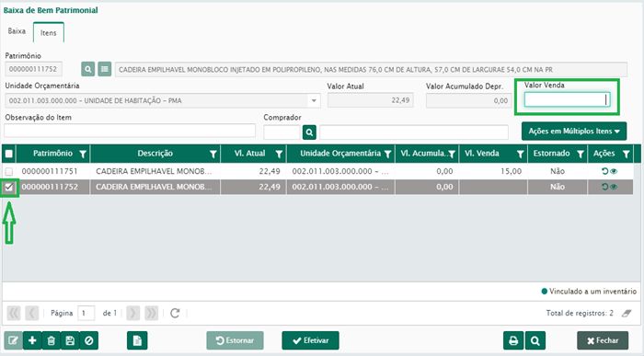The width and height of the screenshot is (644, 356).
Task: Focus the Valor Venda input field
Action: tap(567, 99)
